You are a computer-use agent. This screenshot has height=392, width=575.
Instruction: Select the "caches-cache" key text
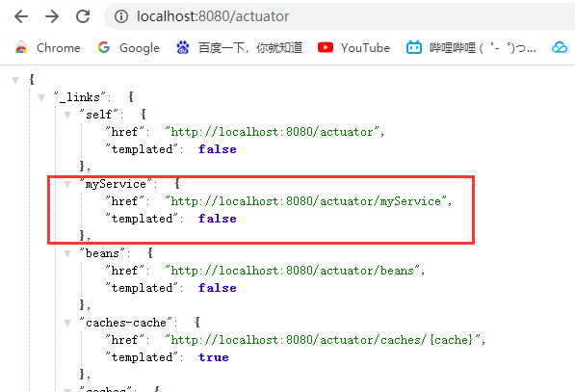126,323
